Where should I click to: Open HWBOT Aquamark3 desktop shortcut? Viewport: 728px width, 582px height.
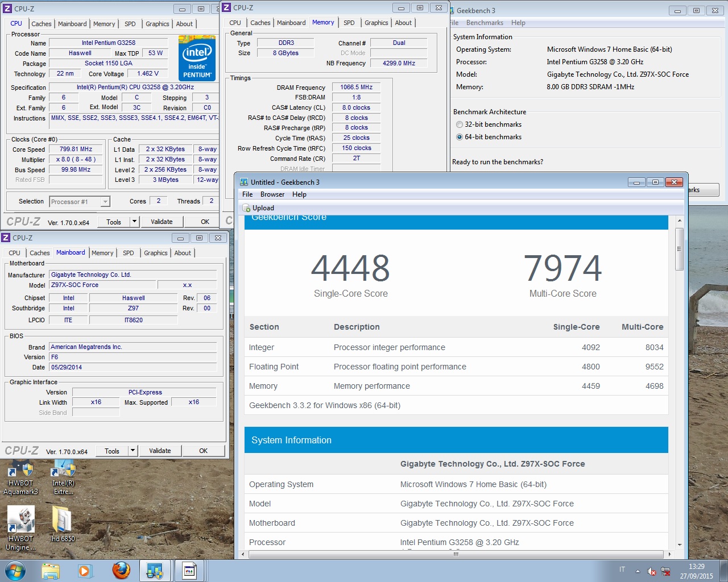point(20,478)
